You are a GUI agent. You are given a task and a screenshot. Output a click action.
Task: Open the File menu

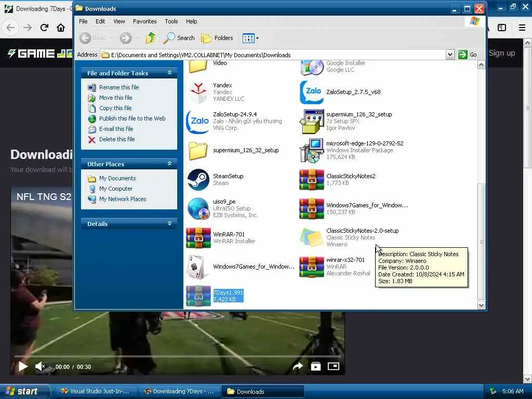[83, 21]
